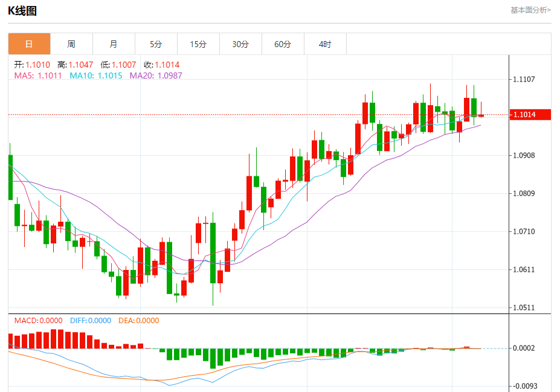The image size is (560, 392).
Task: Click the MA5: 1.1011 legend value
Action: click(38, 76)
